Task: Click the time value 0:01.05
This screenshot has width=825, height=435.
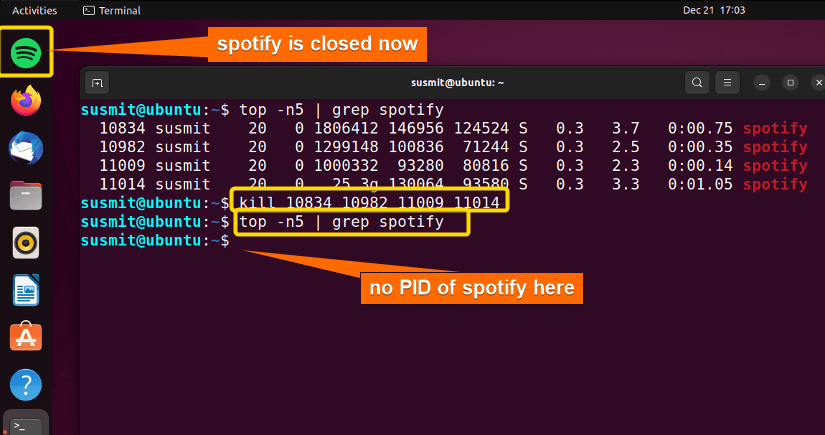Action: pyautogui.click(x=700, y=185)
